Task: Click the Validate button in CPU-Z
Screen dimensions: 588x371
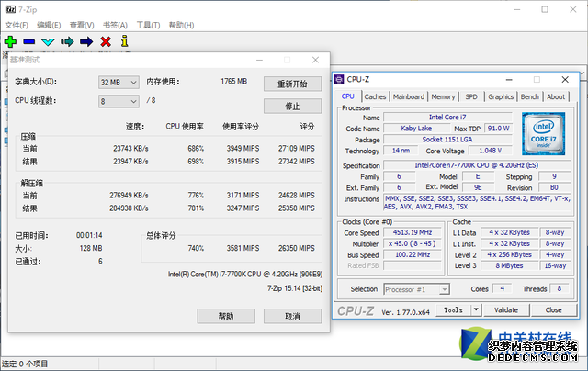Action: [x=506, y=309]
